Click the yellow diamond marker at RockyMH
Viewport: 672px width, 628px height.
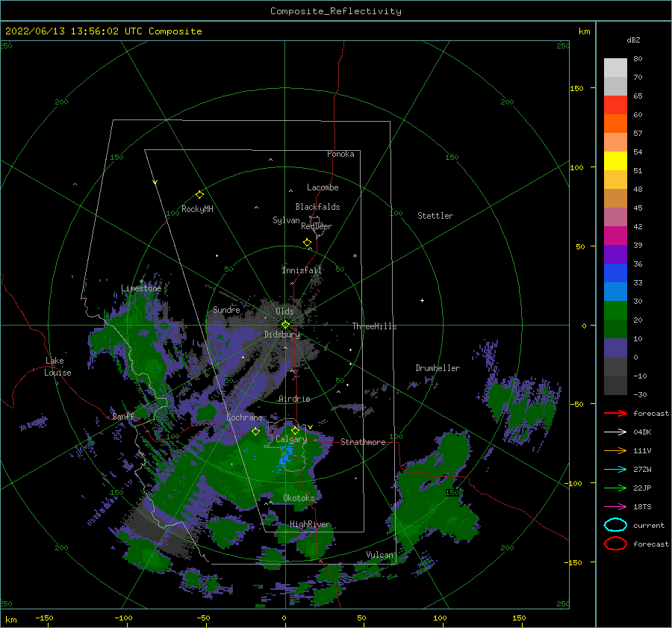(199, 195)
